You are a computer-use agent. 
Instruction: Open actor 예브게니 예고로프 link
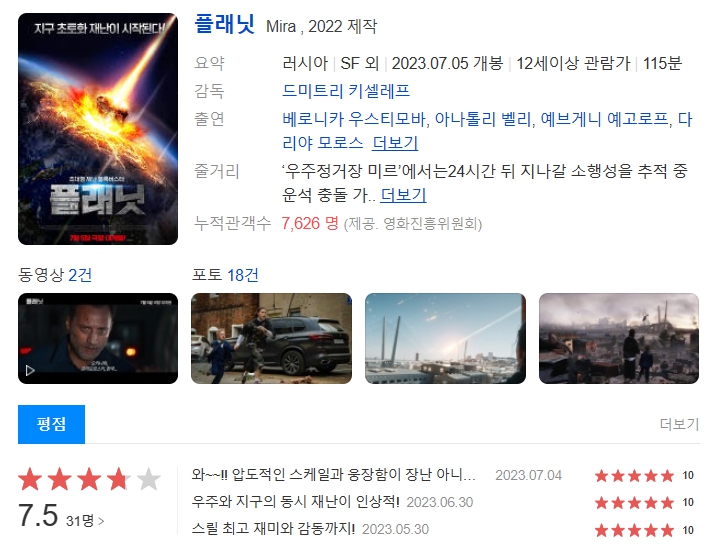(604, 119)
